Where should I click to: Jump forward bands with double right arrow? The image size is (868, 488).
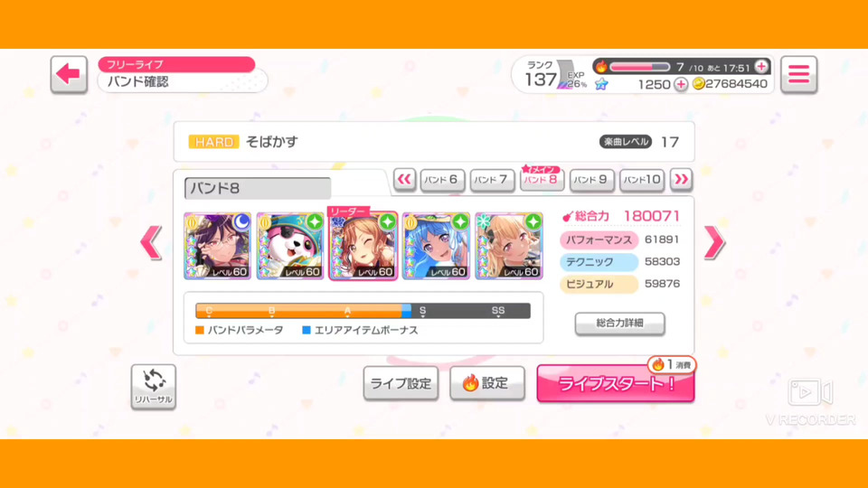tap(682, 179)
